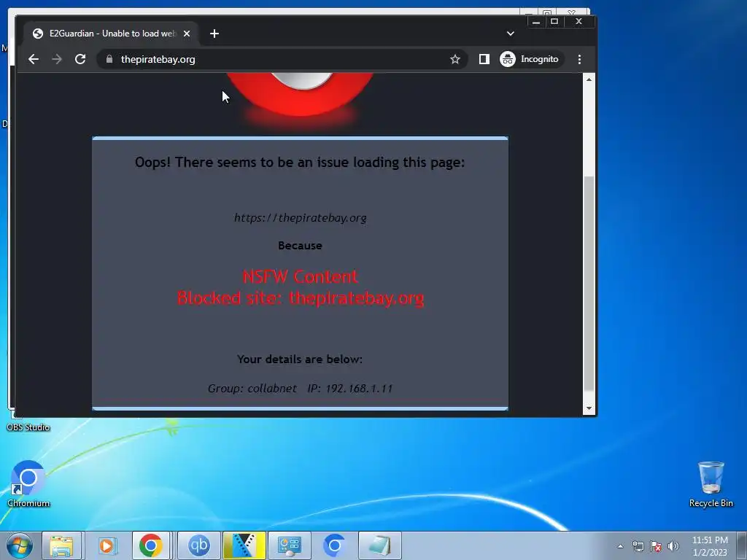The height and width of the screenshot is (560, 747).
Task: Open the browser side panel icon
Action: click(484, 59)
